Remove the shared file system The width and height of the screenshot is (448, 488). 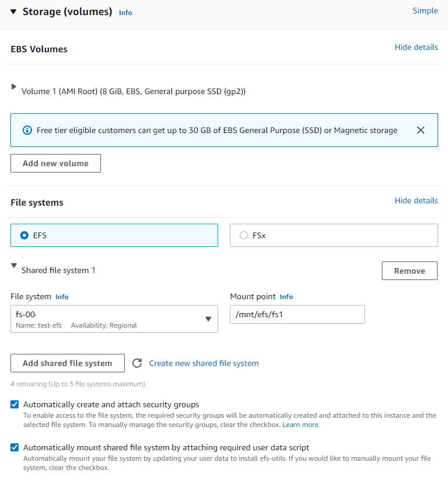(409, 270)
